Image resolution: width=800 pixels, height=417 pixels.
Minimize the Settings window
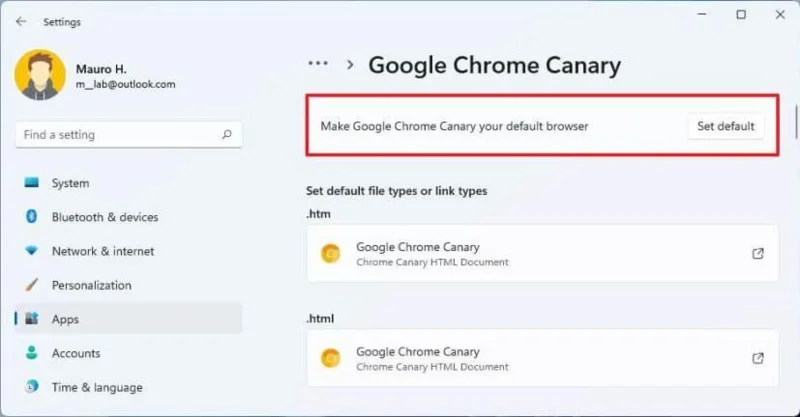(702, 14)
